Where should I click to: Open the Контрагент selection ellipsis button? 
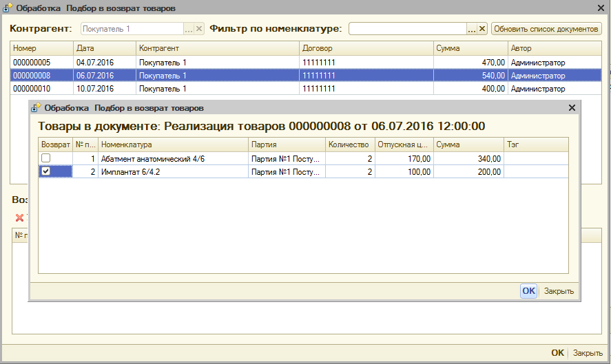point(189,29)
